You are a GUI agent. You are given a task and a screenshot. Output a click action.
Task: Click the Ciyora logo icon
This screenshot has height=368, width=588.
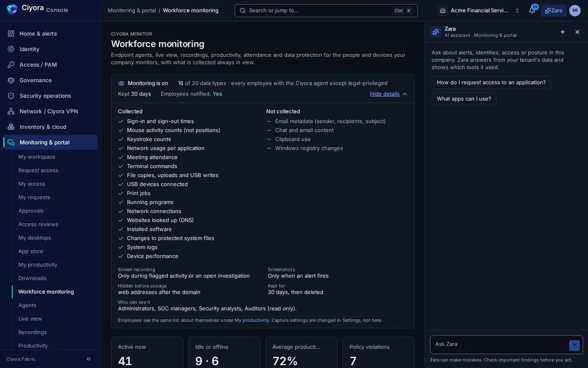12,9
